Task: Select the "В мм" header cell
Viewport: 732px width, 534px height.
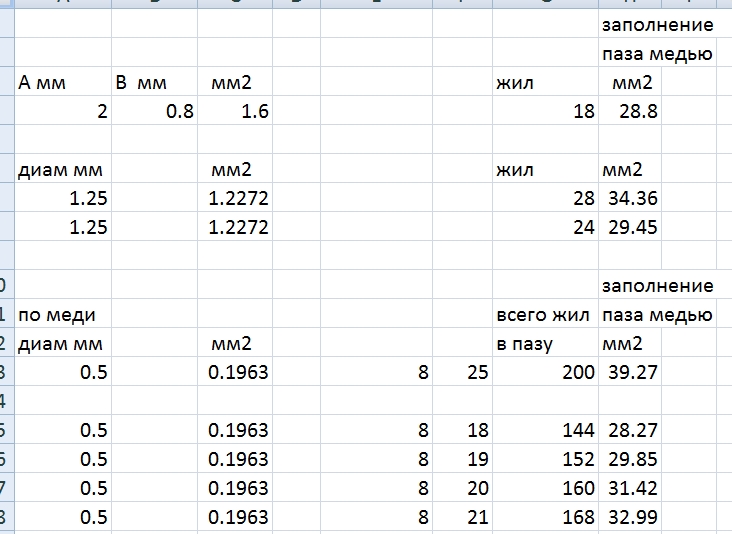Action: tap(154, 83)
